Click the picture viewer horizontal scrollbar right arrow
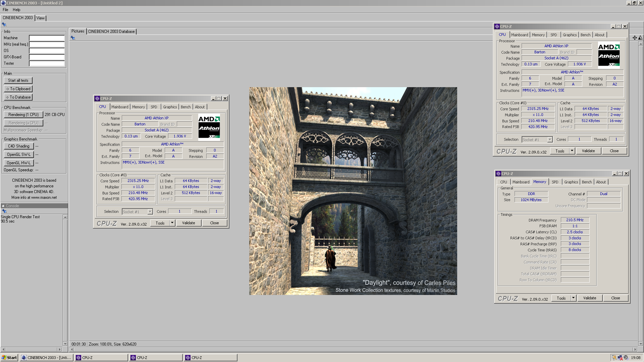Image resolution: width=644 pixels, height=362 pixels. pyautogui.click(x=635, y=349)
